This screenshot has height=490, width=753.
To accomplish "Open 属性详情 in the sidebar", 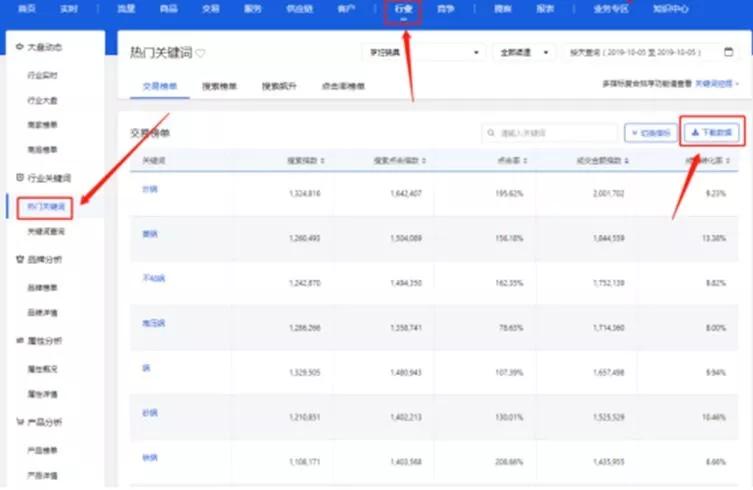I will pos(42,394).
